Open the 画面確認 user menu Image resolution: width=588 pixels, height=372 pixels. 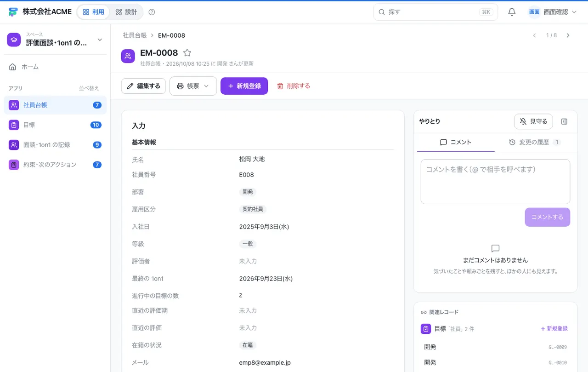[552, 12]
